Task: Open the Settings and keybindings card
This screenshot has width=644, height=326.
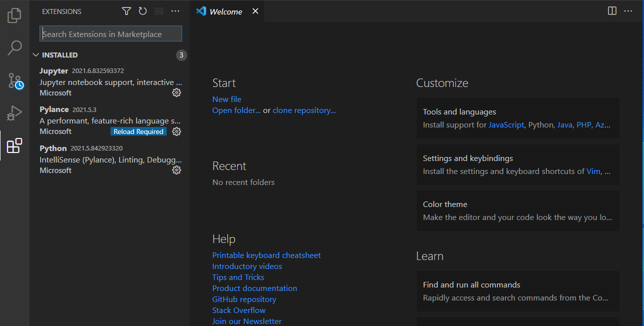Action: pyautogui.click(x=518, y=164)
